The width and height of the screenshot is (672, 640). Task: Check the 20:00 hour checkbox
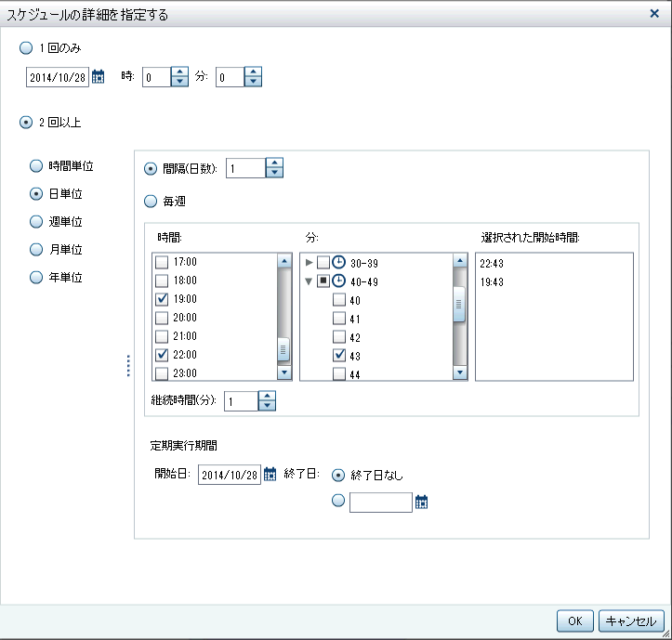pos(163,318)
